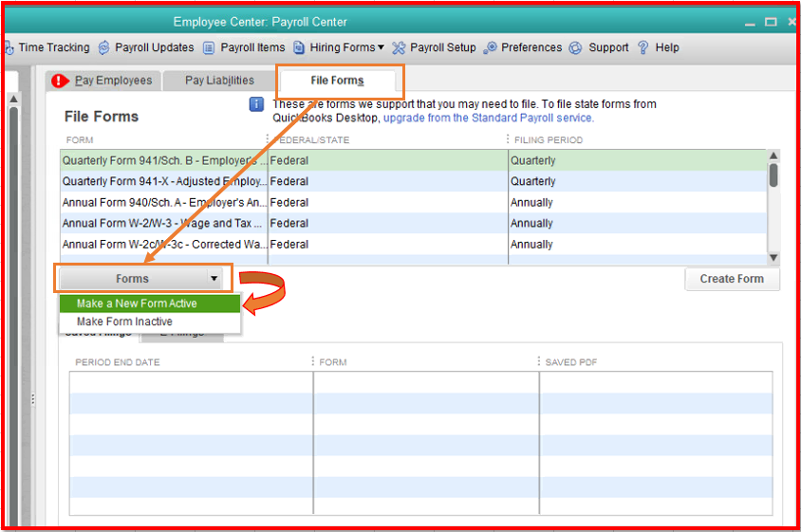Image resolution: width=801 pixels, height=532 pixels.
Task: Click the Payroll Updates icon
Action: [x=103, y=47]
